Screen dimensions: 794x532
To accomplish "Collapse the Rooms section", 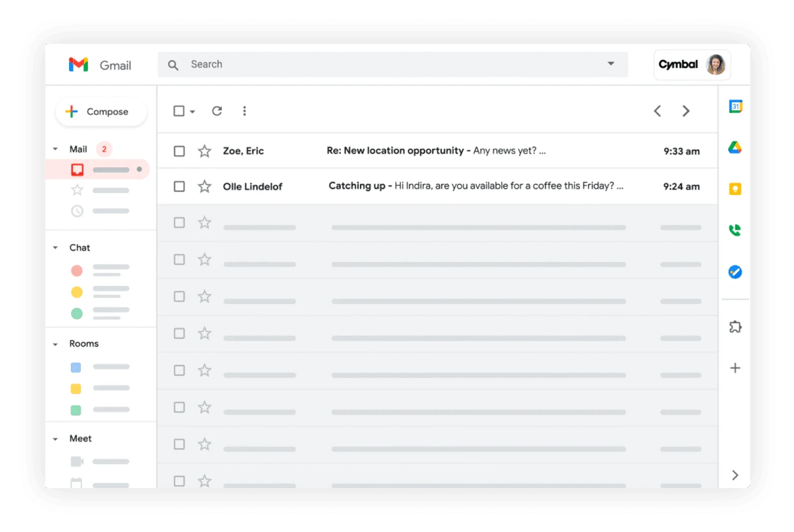I will [x=56, y=343].
